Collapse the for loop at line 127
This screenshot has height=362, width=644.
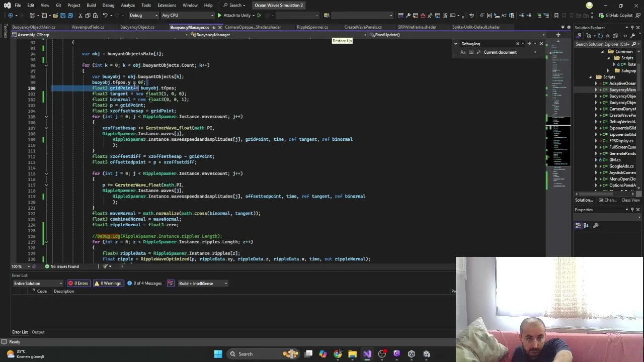[46, 242]
